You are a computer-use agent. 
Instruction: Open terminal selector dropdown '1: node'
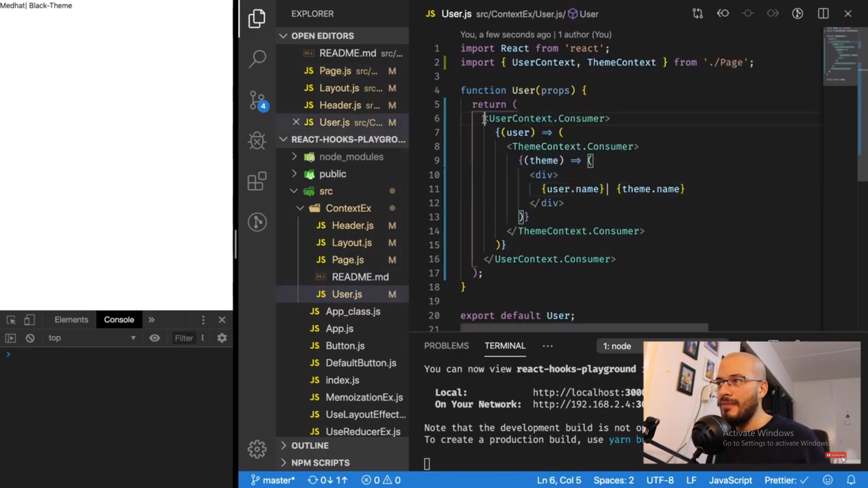617,346
